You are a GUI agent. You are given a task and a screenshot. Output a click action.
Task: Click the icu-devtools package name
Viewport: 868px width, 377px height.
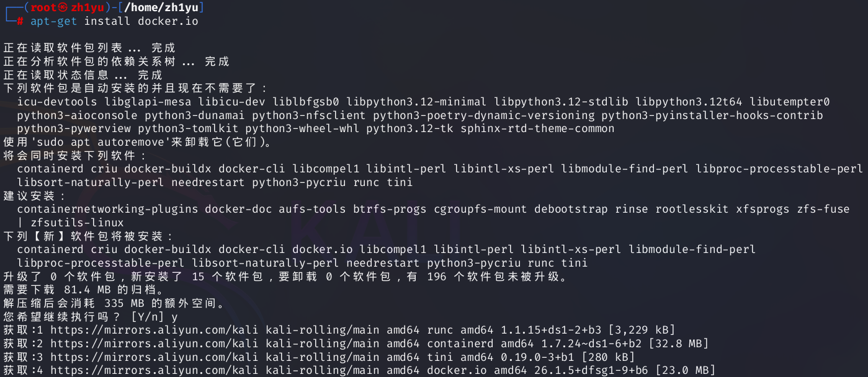coord(57,102)
